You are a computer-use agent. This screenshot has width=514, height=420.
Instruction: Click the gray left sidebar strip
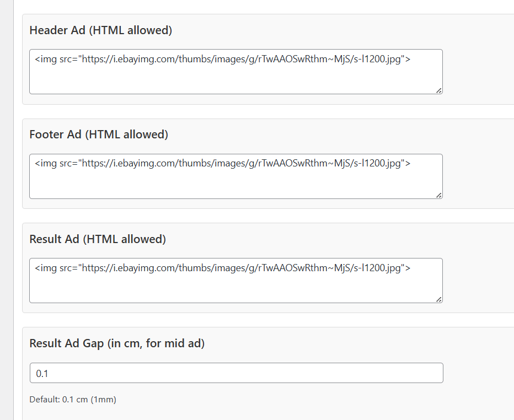[6, 220]
